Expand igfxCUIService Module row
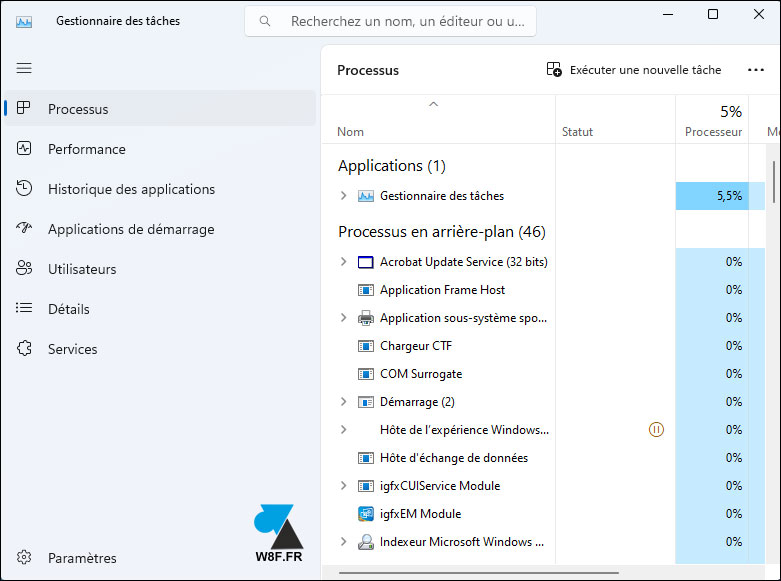Screen dimensions: 781x581 click(343, 485)
